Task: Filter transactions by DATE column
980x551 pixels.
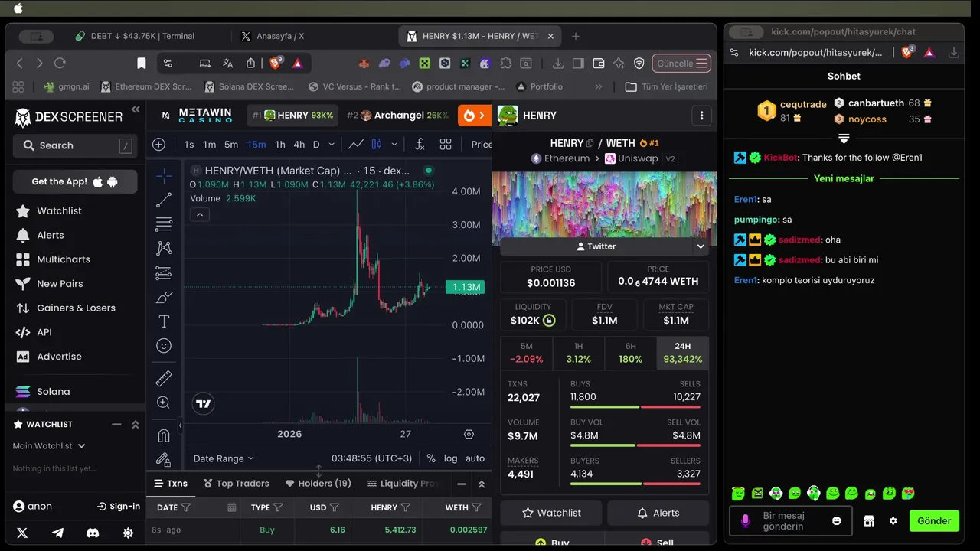Action: click(x=186, y=507)
